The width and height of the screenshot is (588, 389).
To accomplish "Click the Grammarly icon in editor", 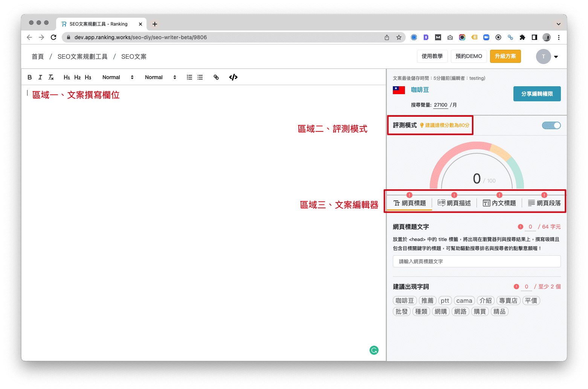I will pos(374,350).
